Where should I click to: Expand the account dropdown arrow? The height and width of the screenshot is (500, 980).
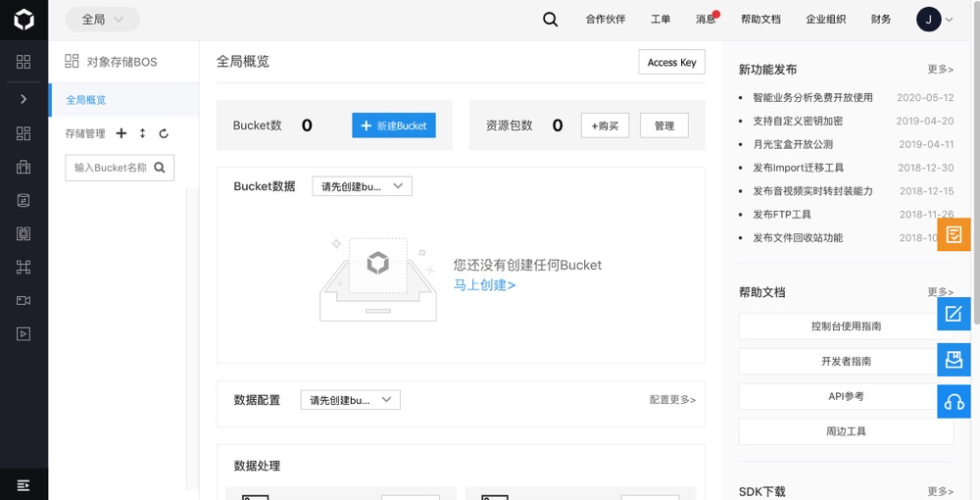click(x=949, y=20)
